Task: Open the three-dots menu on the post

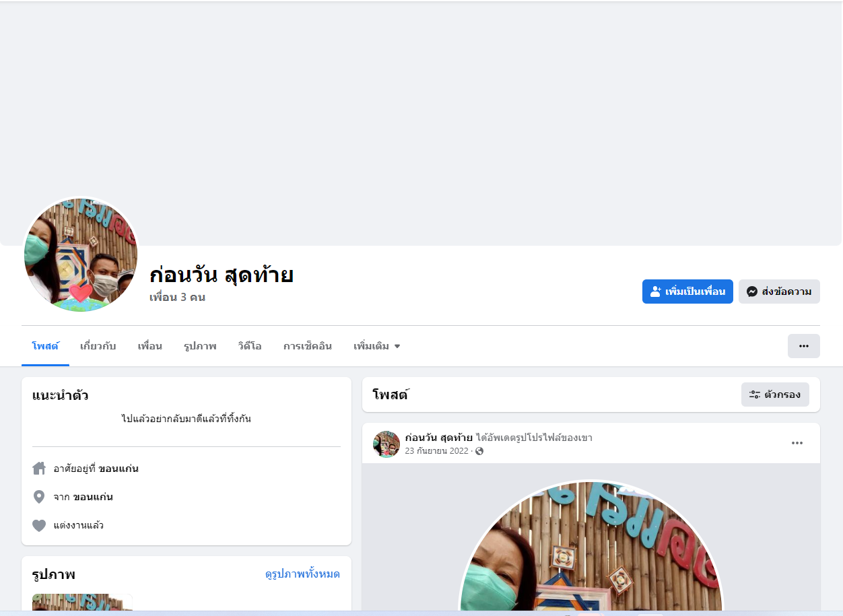Action: tap(797, 443)
